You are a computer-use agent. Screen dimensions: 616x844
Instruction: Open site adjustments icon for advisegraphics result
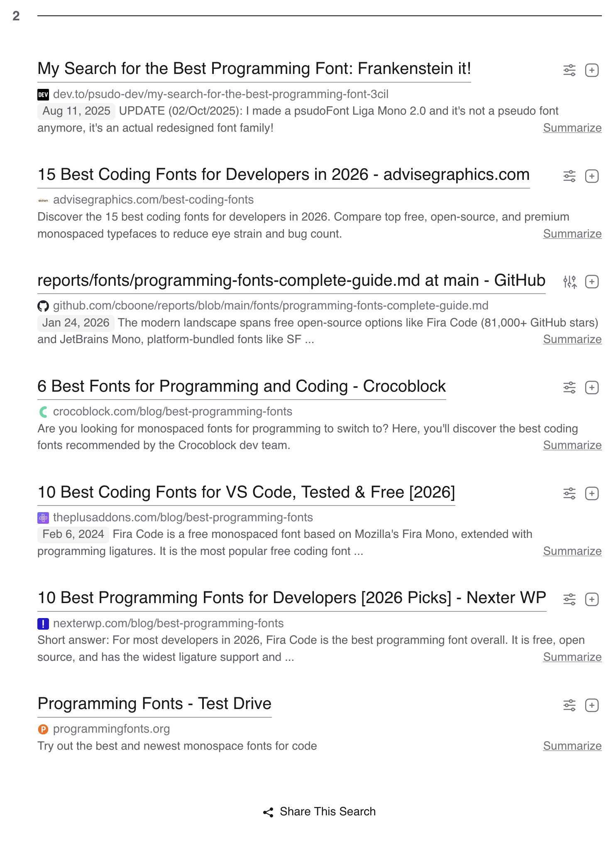point(569,176)
